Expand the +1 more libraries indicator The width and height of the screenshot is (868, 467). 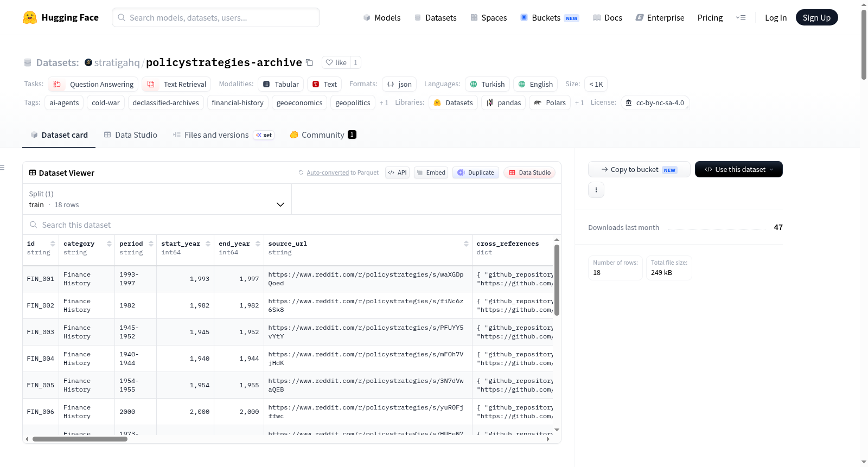[x=579, y=103]
